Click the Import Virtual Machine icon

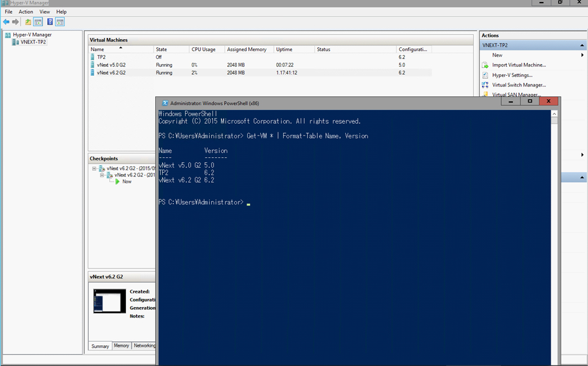486,65
